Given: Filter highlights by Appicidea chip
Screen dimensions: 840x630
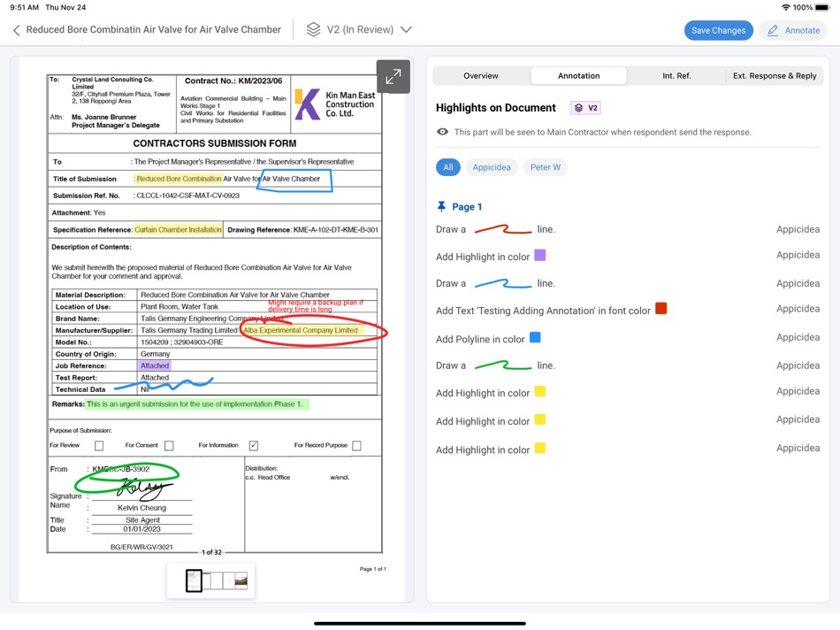Looking at the screenshot, I should [492, 167].
